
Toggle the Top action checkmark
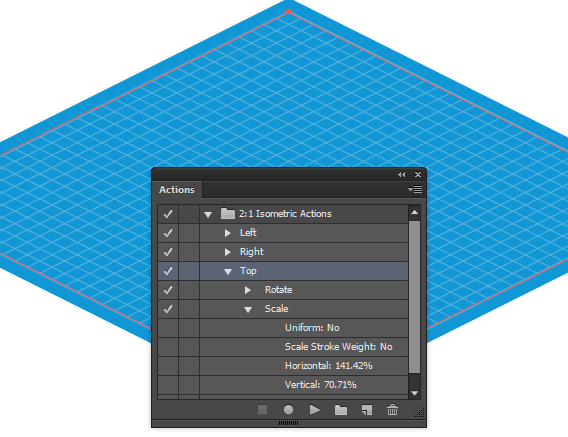pos(168,271)
